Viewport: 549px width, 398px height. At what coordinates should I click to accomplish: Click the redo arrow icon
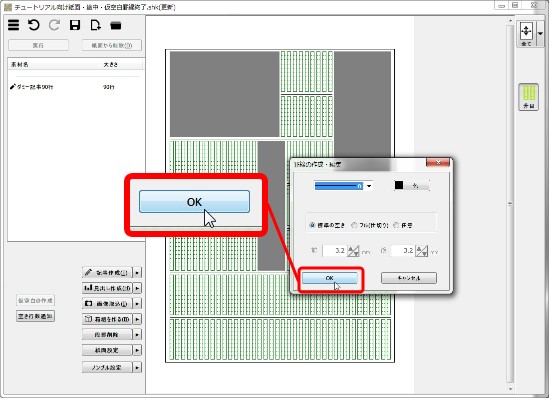54,25
